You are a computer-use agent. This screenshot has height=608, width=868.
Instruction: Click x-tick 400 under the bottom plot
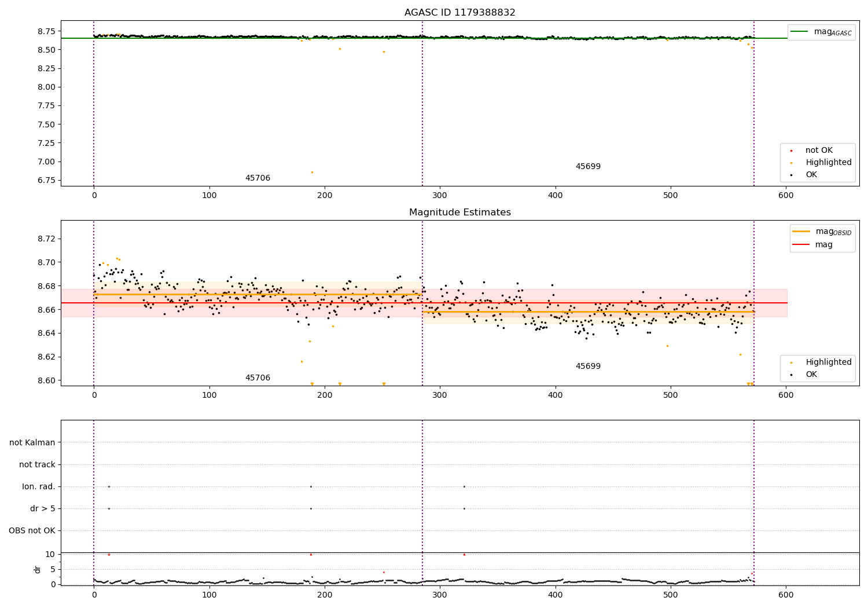tap(556, 595)
